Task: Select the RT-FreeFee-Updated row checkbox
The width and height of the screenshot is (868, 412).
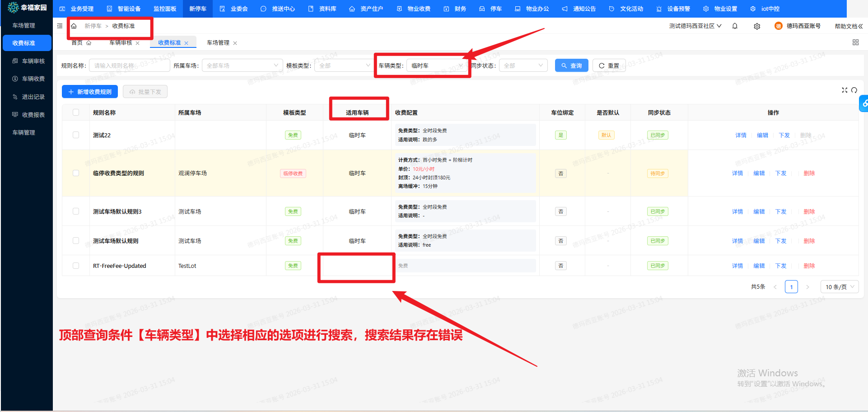Action: point(76,266)
